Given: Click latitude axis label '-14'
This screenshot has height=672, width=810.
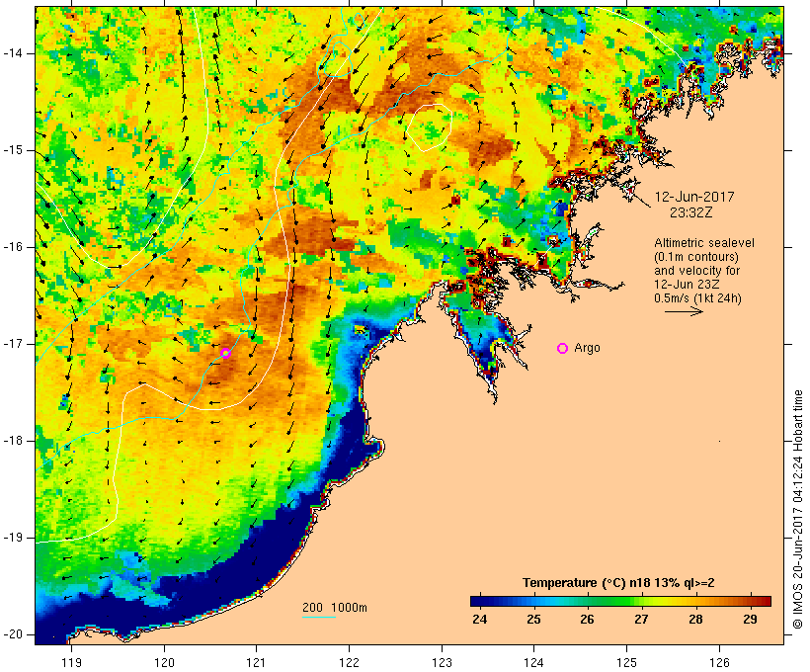Looking at the screenshot, I should tap(12, 53).
